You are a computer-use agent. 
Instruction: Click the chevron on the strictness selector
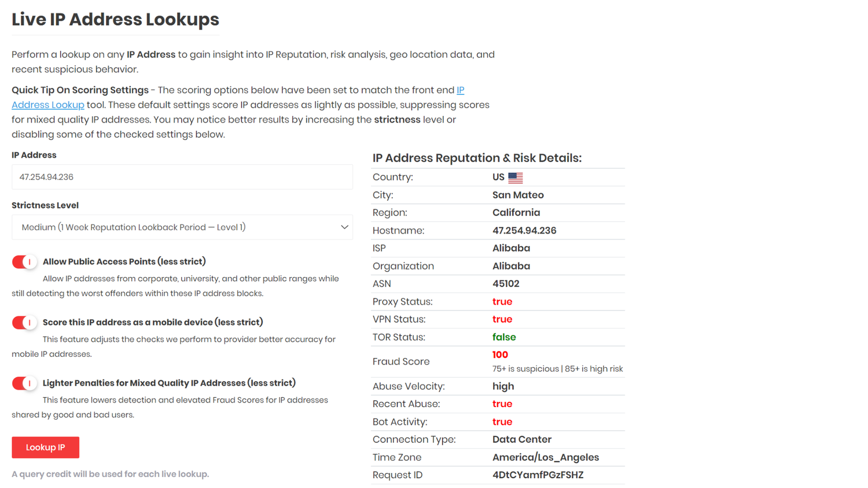pos(344,227)
